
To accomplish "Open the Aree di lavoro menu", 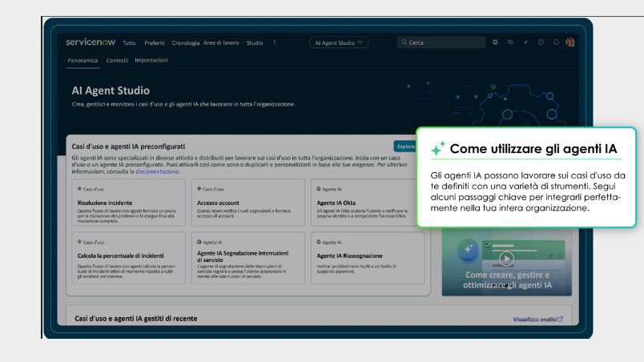I will (x=221, y=42).
